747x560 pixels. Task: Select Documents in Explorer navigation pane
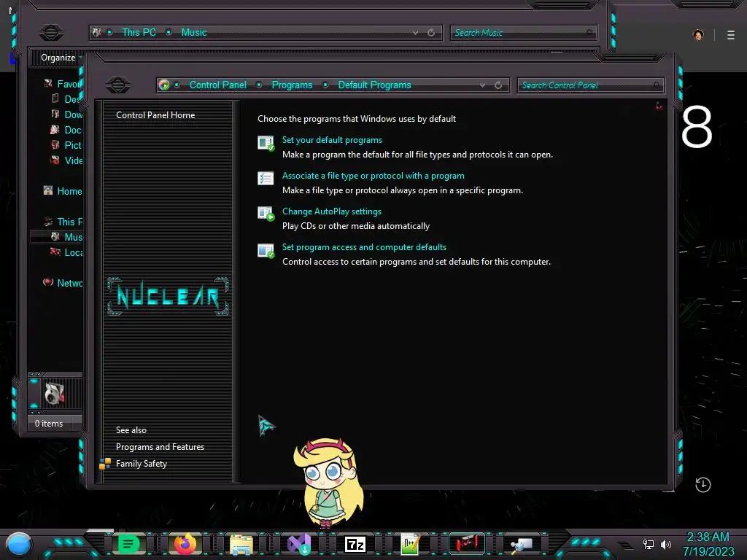[x=66, y=130]
